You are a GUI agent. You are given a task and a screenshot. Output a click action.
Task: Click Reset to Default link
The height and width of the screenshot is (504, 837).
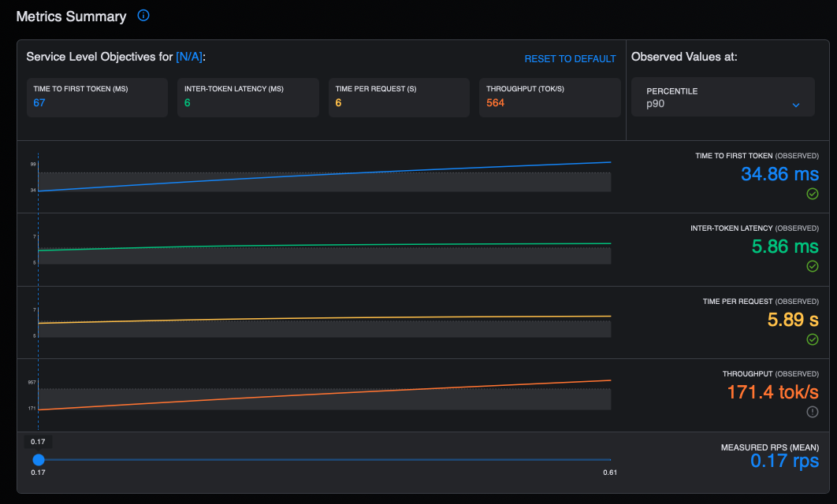570,59
